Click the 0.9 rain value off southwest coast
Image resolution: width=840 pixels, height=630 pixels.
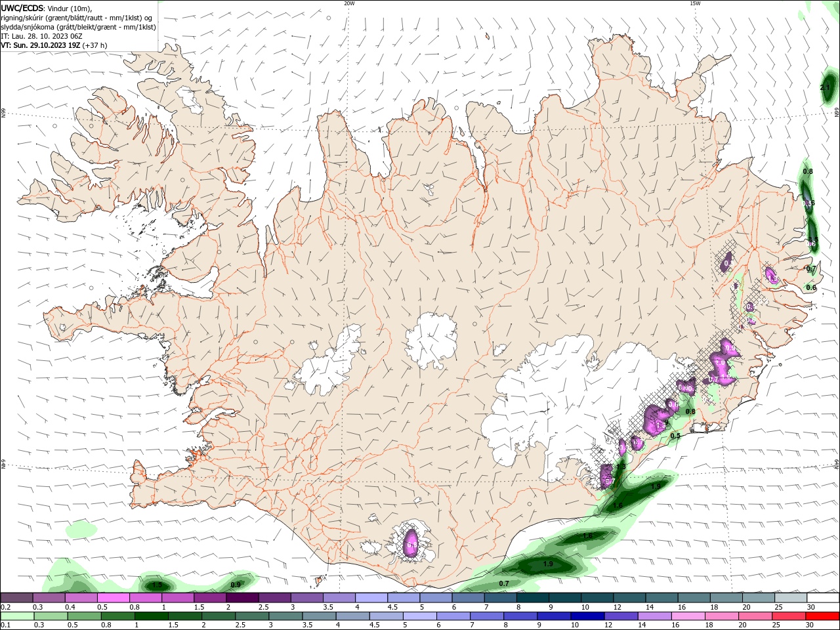[236, 585]
